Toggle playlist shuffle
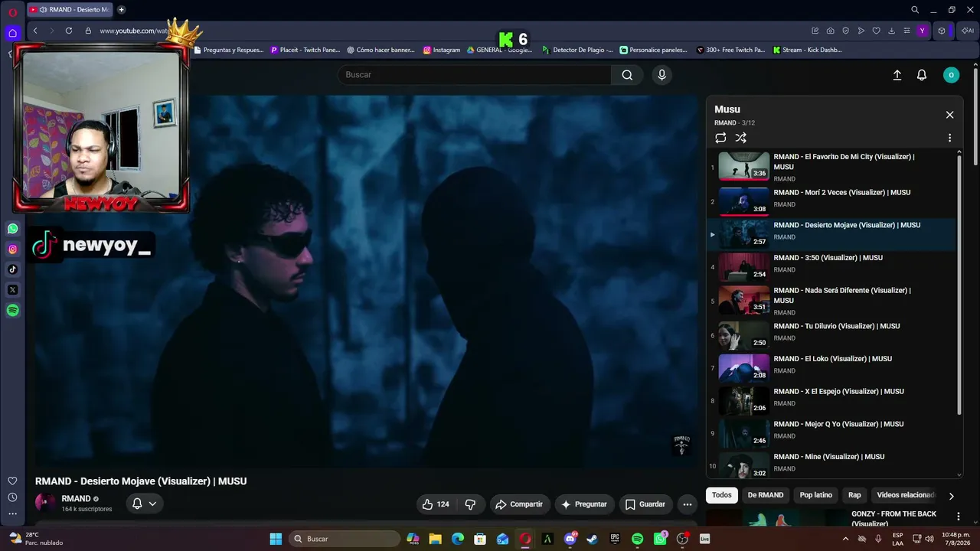This screenshot has height=551, width=980. point(740,138)
